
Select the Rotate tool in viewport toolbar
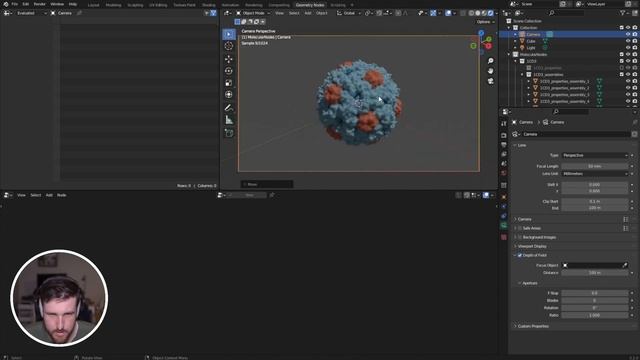pos(229,71)
